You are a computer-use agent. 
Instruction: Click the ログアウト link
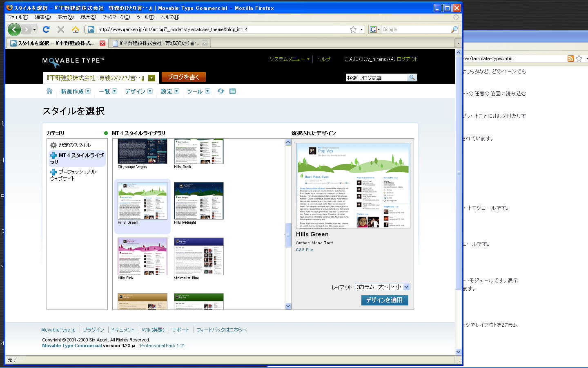pyautogui.click(x=407, y=59)
